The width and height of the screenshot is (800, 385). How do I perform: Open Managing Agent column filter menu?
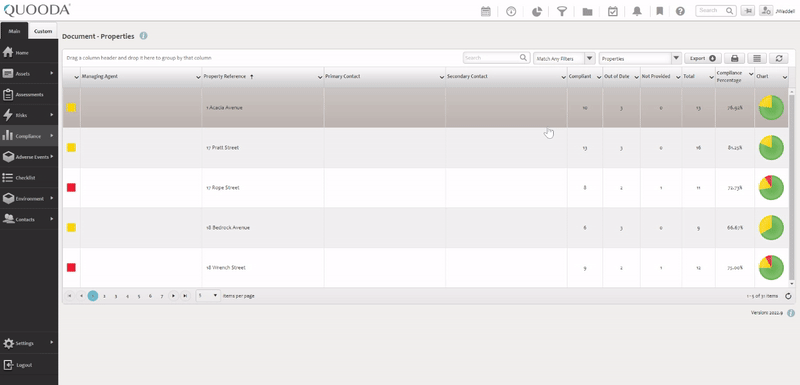pos(198,77)
